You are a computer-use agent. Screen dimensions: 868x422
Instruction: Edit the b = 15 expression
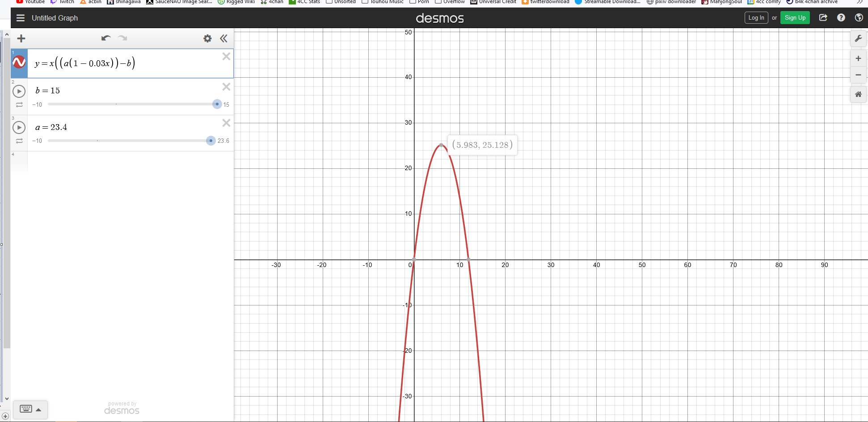[x=48, y=91]
